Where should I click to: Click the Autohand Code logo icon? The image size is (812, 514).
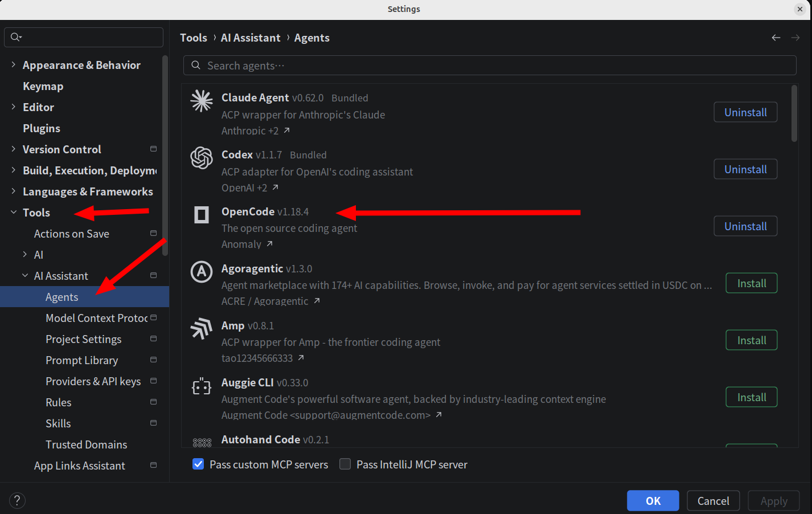coord(202,442)
